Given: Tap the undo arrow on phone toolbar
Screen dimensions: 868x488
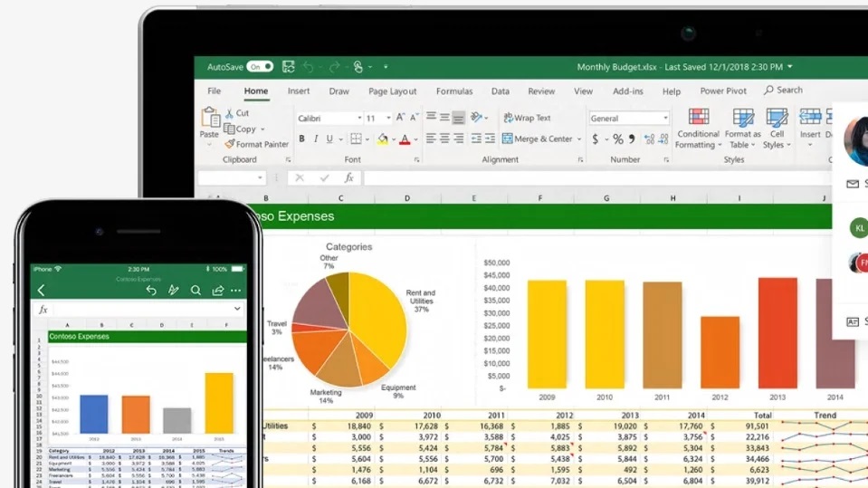Looking at the screenshot, I should 151,291.
